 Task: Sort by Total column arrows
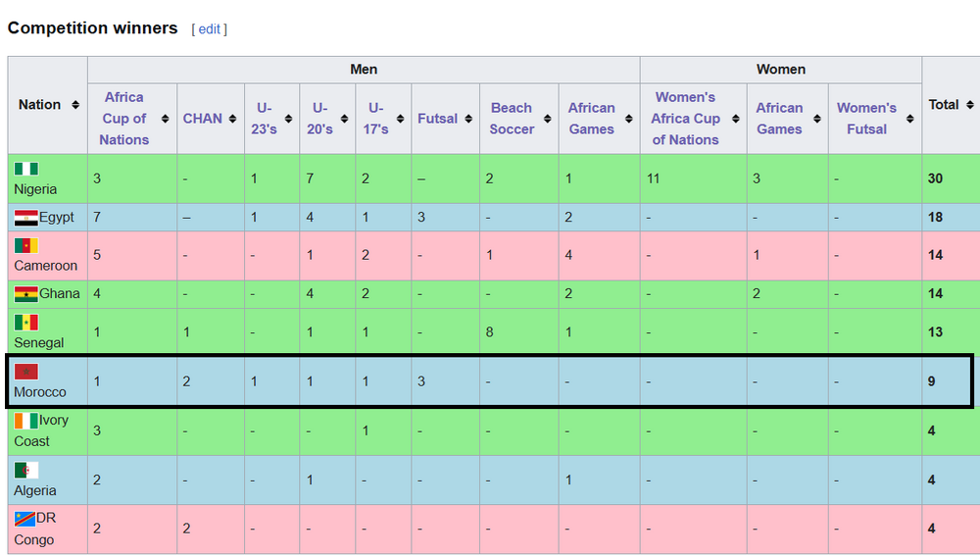pos(970,105)
